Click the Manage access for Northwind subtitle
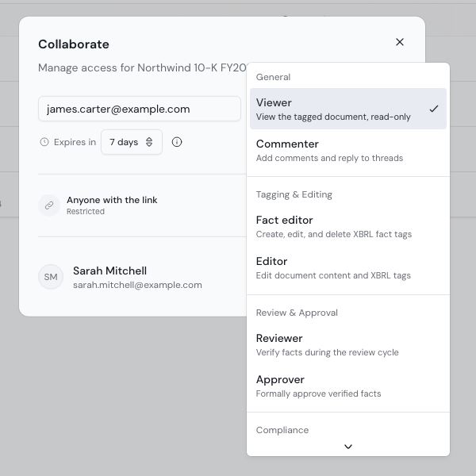 142,67
